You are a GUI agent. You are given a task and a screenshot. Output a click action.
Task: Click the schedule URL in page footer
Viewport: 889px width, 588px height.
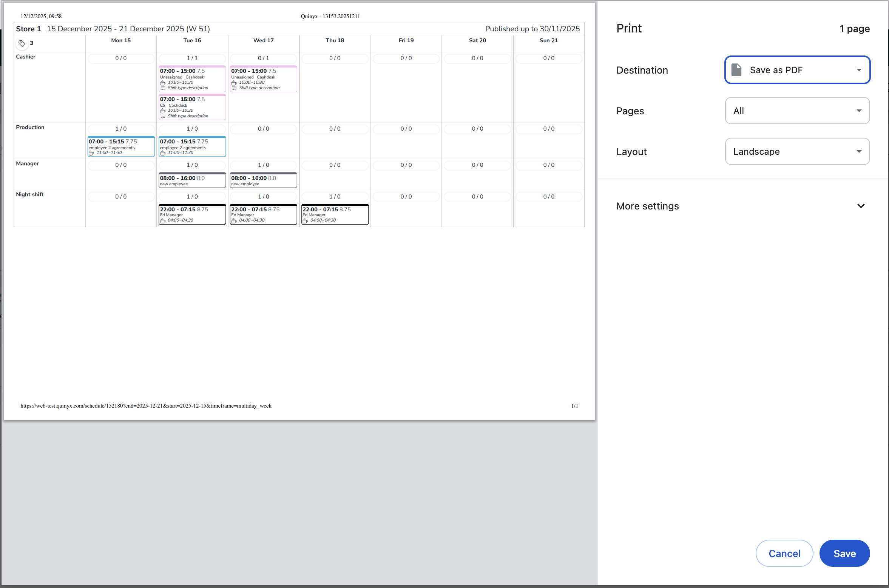click(146, 406)
